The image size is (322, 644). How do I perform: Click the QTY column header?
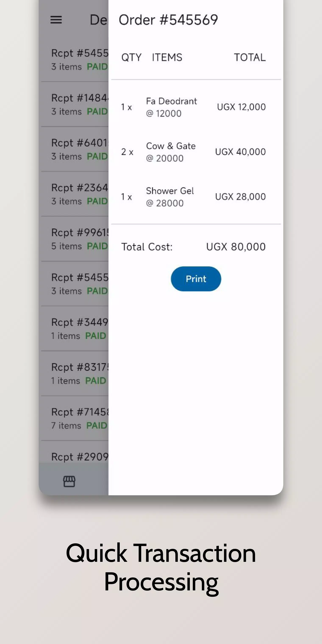coord(131,57)
